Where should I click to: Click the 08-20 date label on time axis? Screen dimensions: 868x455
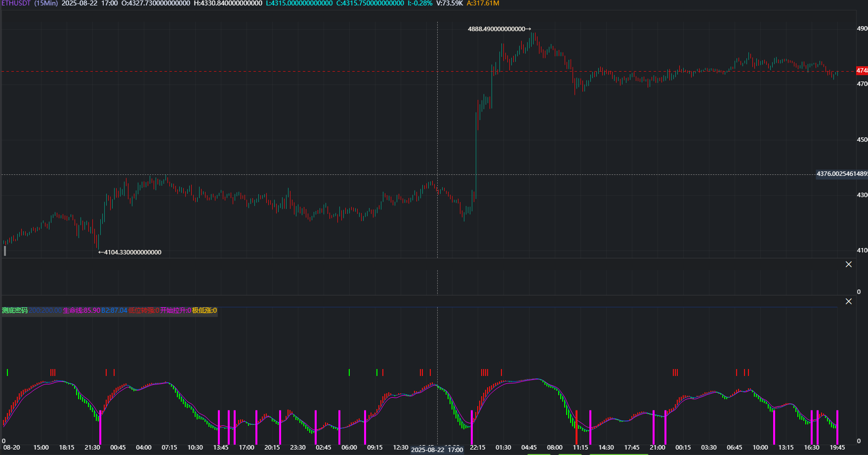click(12, 448)
